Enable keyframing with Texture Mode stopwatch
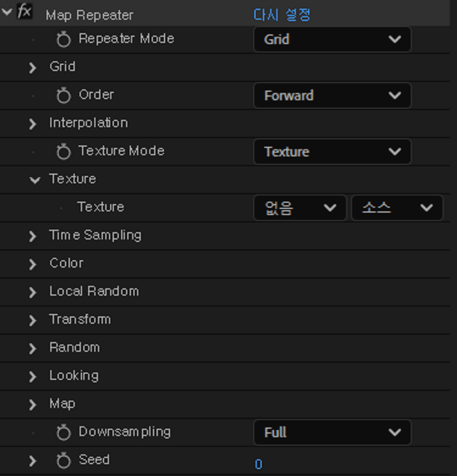Viewport: 457px width, 476px height. point(64,152)
